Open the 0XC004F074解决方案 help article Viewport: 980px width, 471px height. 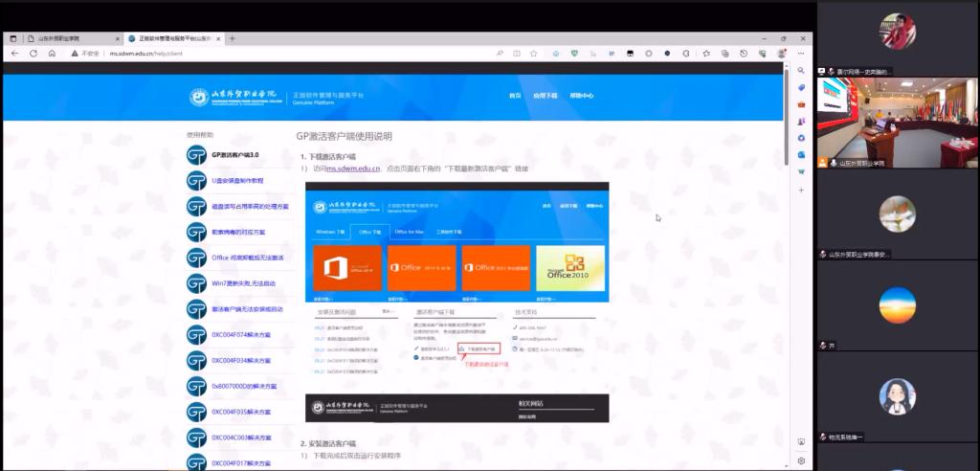(240, 335)
